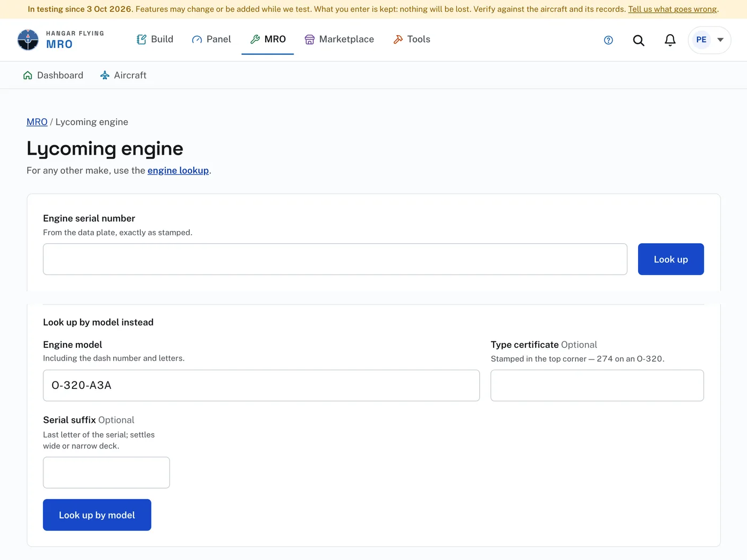Image resolution: width=747 pixels, height=560 pixels.
Task: Select the MRO tab
Action: point(268,39)
